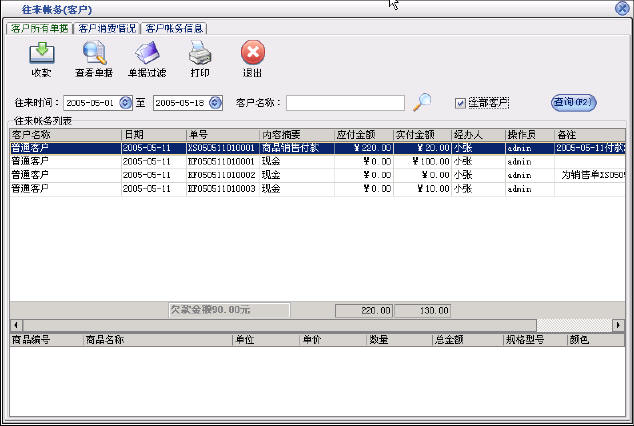The image size is (634, 426).
Task: Click the 收款 (receive payment) icon
Action: (41, 56)
